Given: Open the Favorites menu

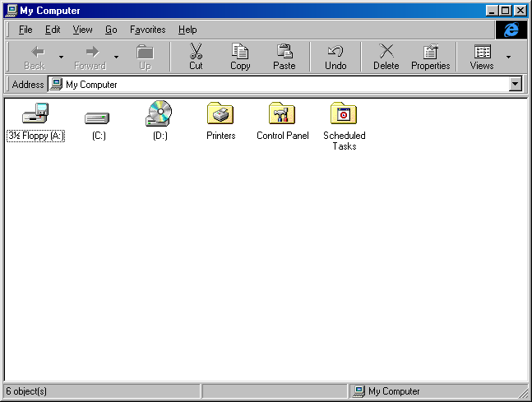Looking at the screenshot, I should tap(147, 30).
